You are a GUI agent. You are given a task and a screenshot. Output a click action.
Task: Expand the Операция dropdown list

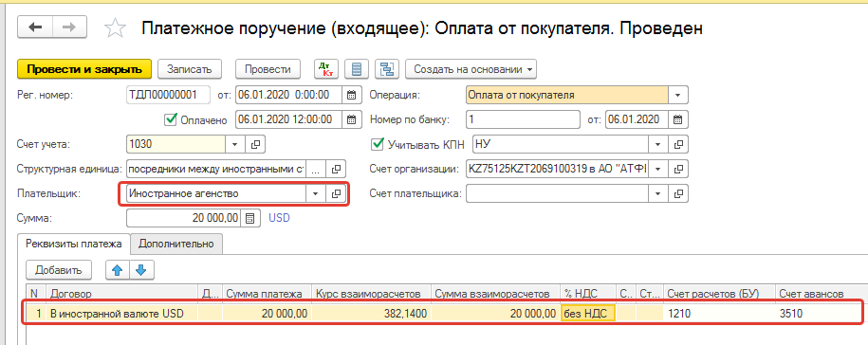click(x=678, y=95)
